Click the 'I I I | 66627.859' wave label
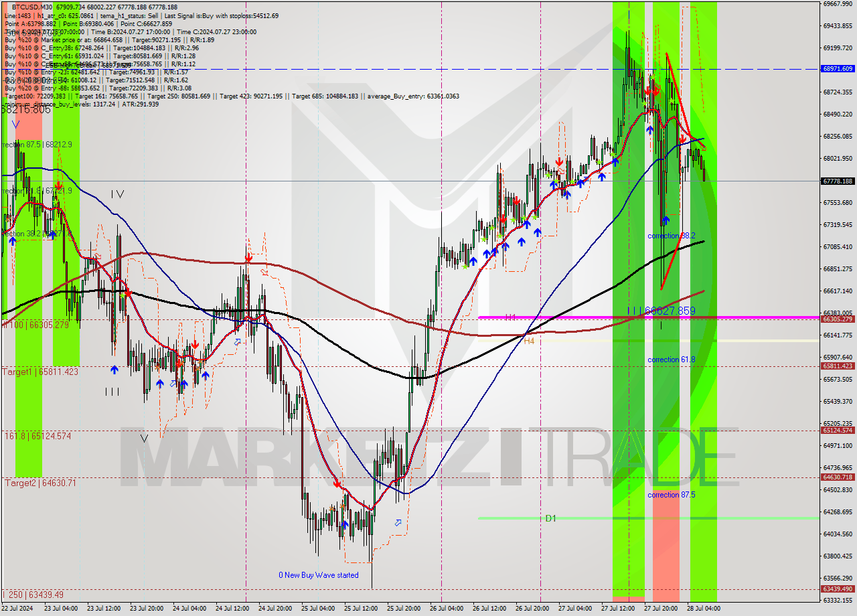The image size is (857, 616). (x=661, y=311)
